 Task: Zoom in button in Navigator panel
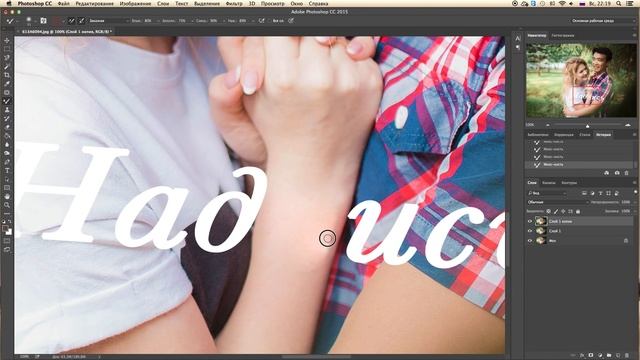click(x=628, y=125)
